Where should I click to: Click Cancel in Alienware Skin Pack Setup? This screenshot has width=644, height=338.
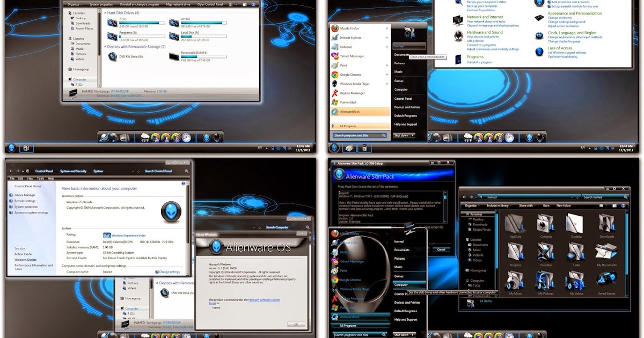tap(441, 249)
